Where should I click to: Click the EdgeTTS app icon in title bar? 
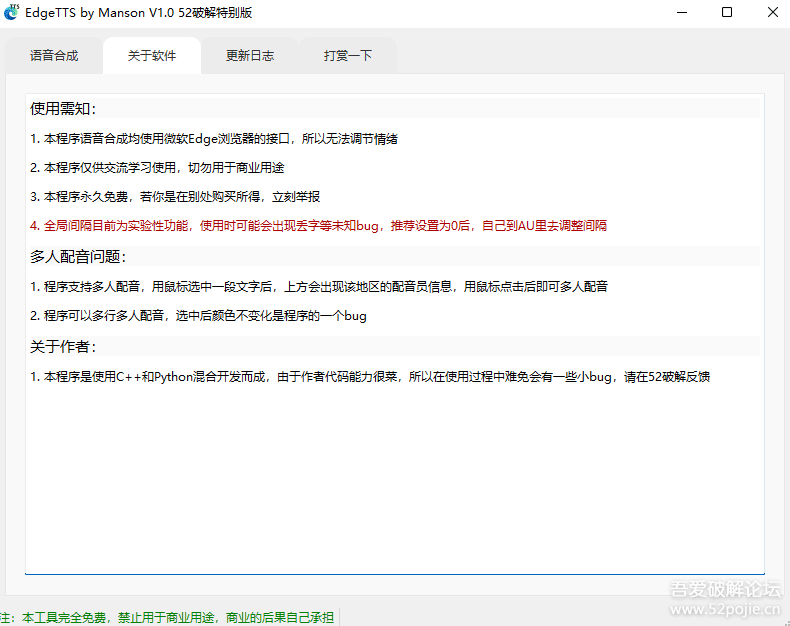click(x=12, y=12)
